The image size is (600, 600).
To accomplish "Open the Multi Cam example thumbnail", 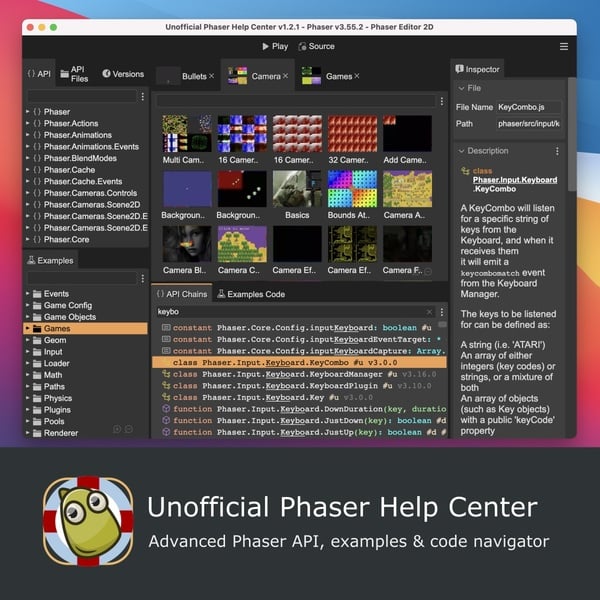I will coord(187,134).
